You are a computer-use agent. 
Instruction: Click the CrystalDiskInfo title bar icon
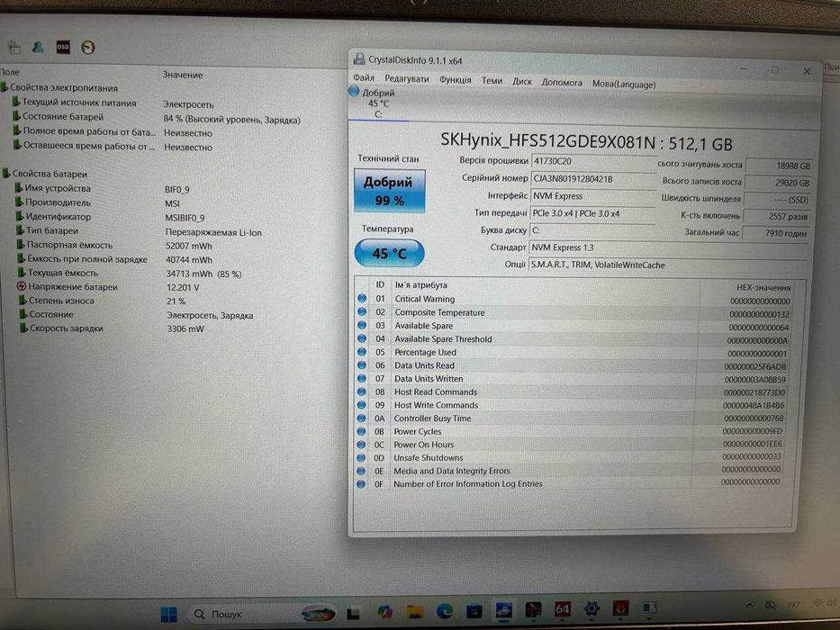[359, 58]
